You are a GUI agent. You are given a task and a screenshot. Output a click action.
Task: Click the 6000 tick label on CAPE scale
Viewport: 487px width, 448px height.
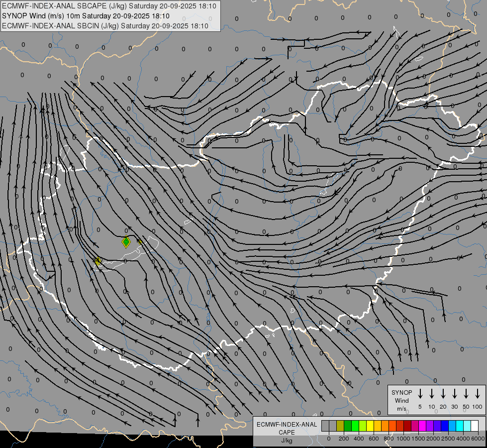(x=478, y=439)
